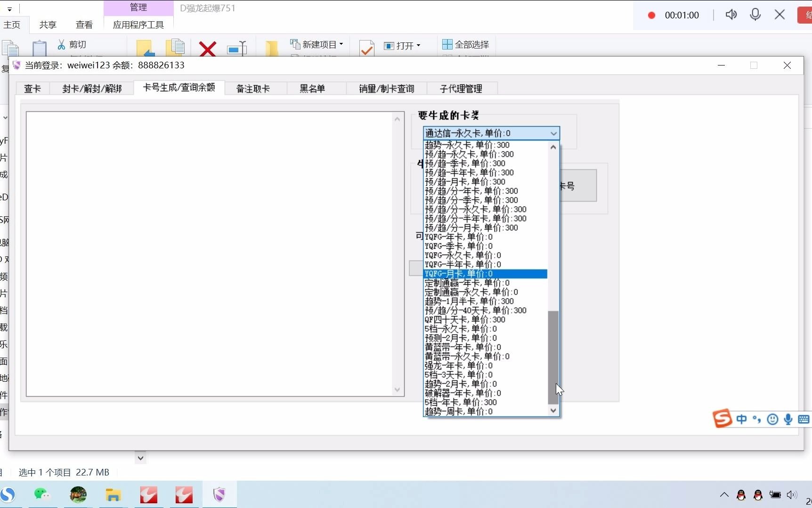Pick 黄蓝带-年卡 option
The image size is (812, 508).
[x=485, y=347]
